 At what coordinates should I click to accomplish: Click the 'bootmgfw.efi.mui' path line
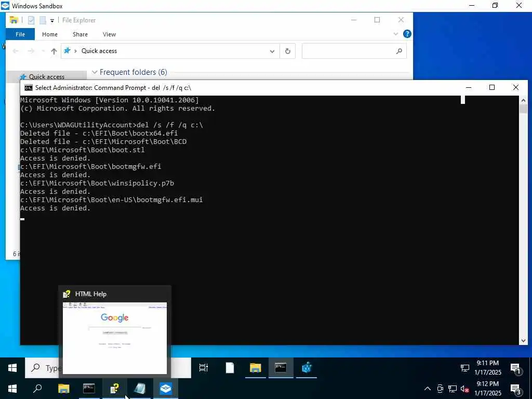coord(111,200)
